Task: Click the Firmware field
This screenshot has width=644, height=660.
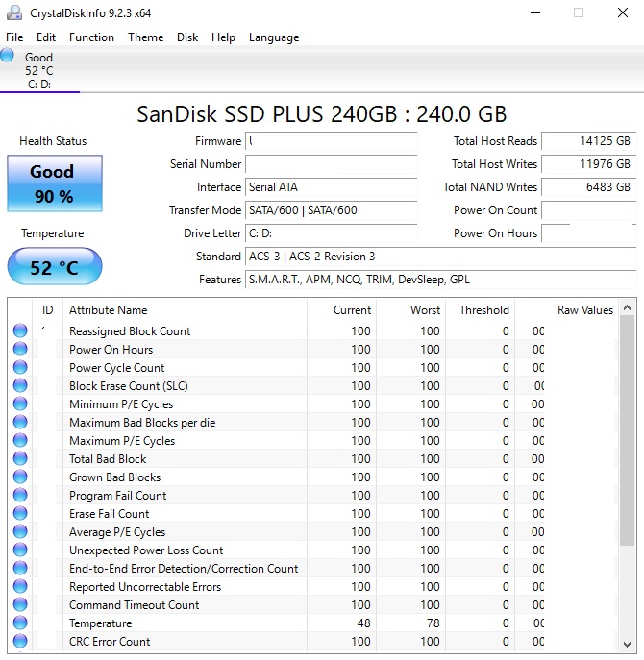Action: point(331,141)
